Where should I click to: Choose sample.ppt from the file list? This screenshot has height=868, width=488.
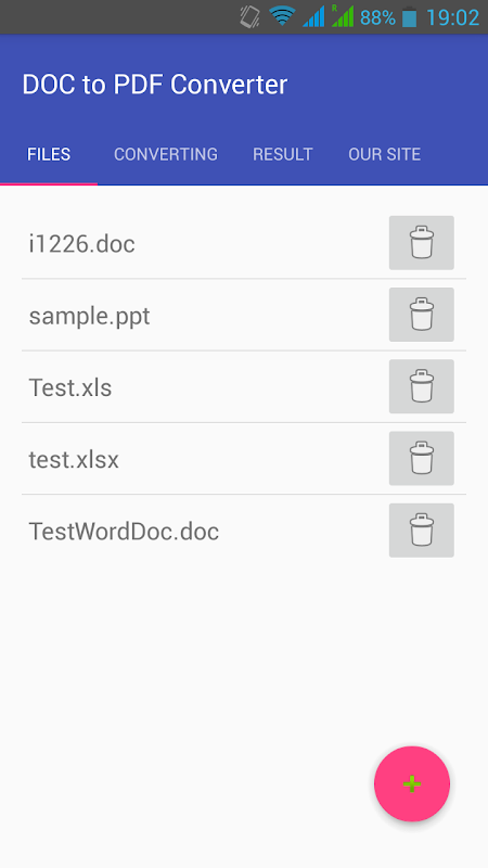[89, 316]
